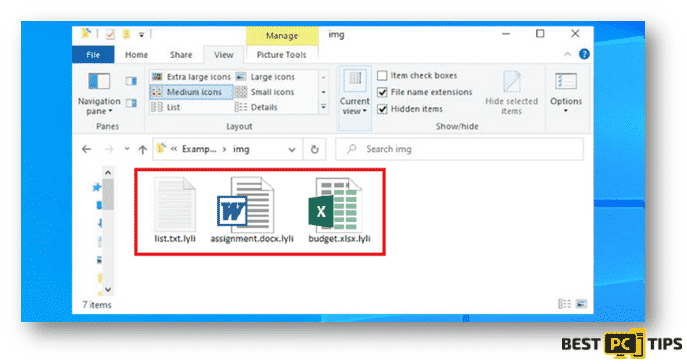Click the Examp... breadcrumb folder
The height and width of the screenshot is (364, 687).
point(199,149)
